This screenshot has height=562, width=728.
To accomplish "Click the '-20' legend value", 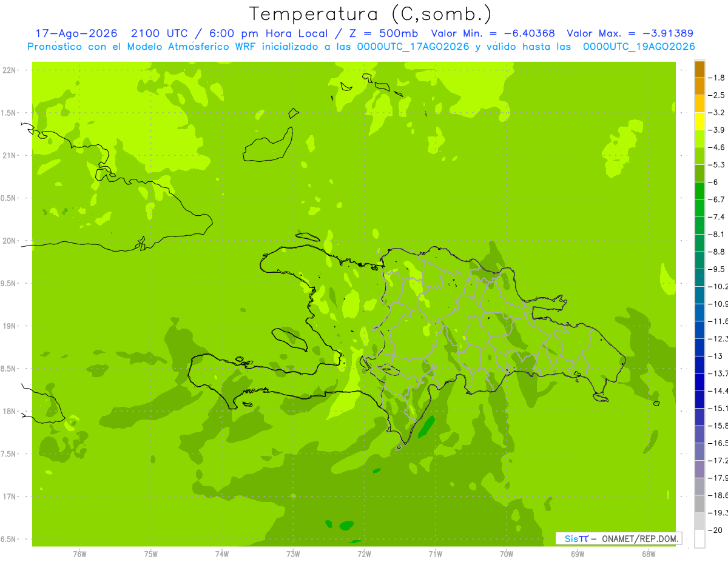I will coord(715,530).
